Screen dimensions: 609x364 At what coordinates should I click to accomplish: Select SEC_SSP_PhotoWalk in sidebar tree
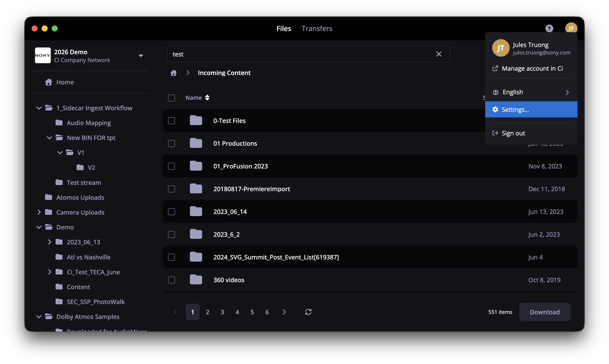coord(96,302)
